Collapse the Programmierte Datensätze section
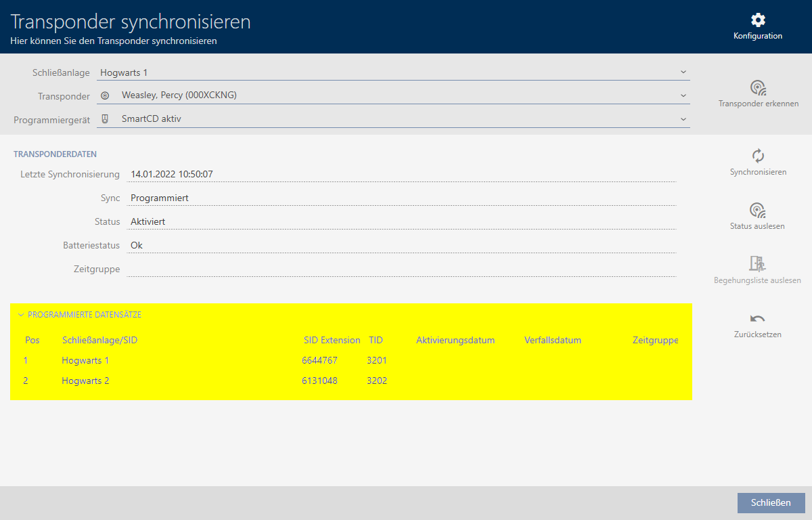Screen dimensions: 812x520 click(21, 315)
